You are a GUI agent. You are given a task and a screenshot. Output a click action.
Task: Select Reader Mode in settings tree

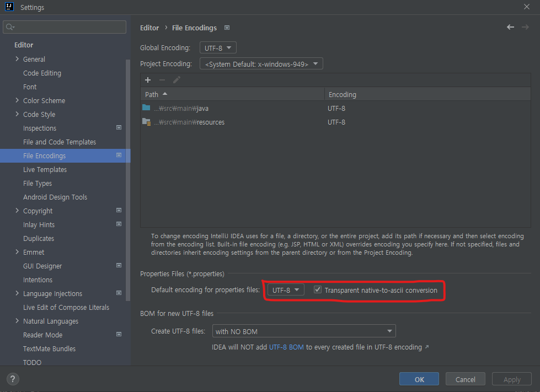(42, 335)
